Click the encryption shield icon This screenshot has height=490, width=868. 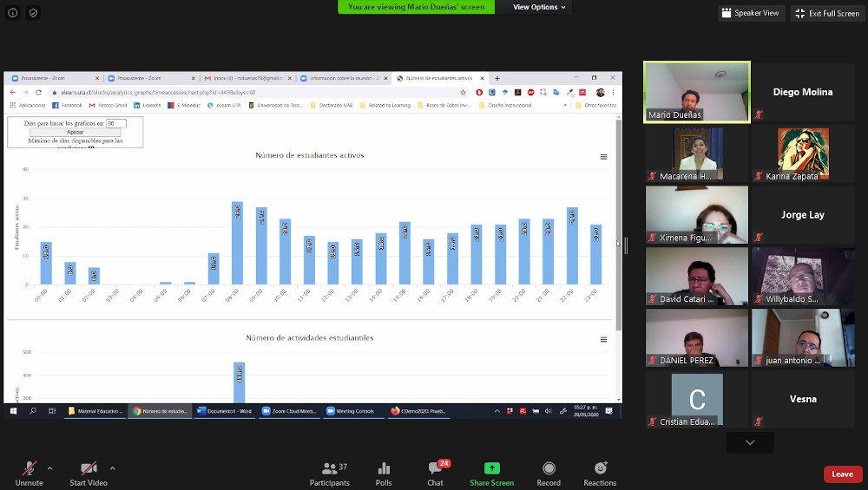(x=33, y=13)
